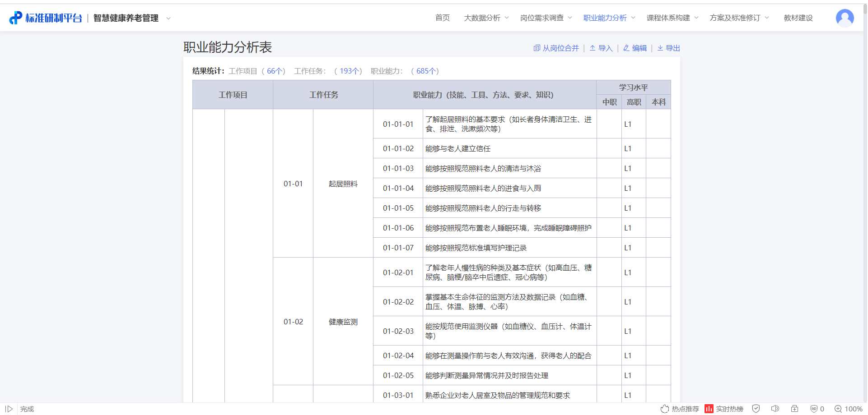This screenshot has height=415, width=868.
Task: Click the 100% zoom control
Action: point(848,409)
